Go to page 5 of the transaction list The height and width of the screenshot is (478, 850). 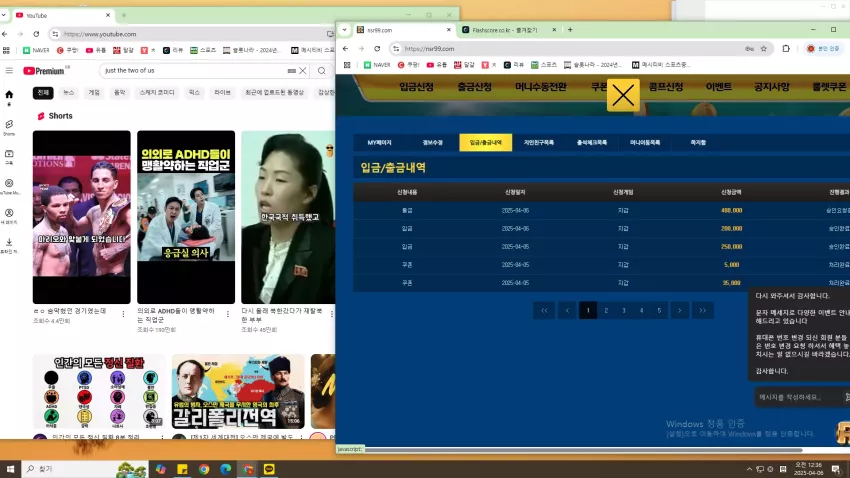coord(659,311)
